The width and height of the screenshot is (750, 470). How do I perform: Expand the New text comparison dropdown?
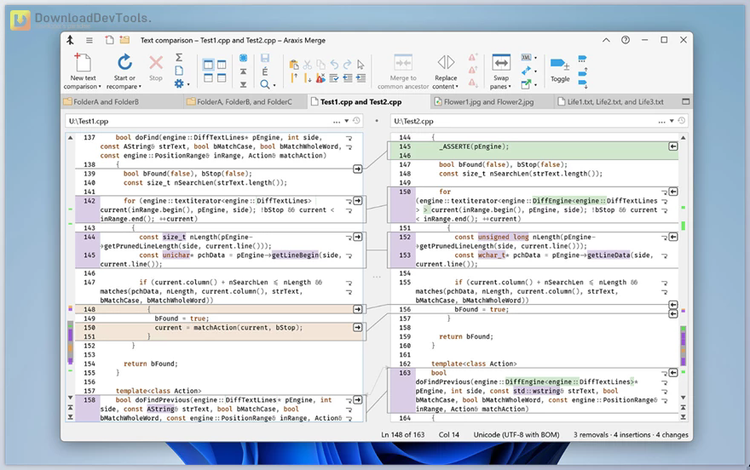click(99, 87)
